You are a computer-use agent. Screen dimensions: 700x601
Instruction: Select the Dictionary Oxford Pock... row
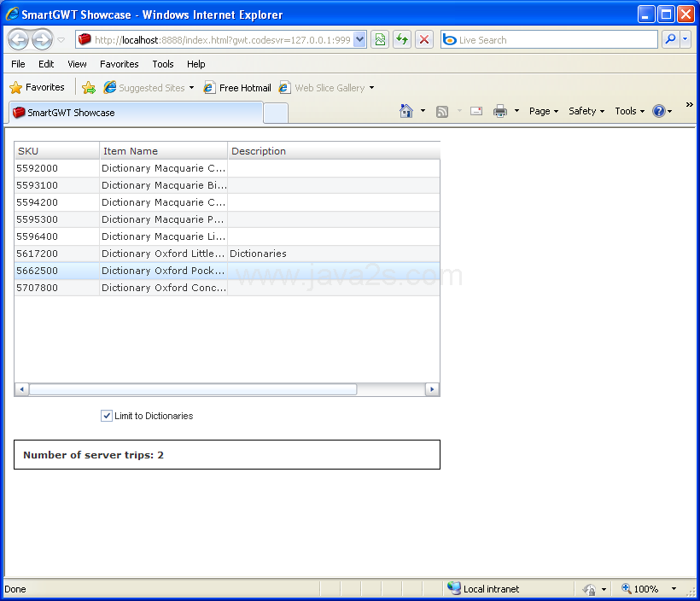pos(227,271)
